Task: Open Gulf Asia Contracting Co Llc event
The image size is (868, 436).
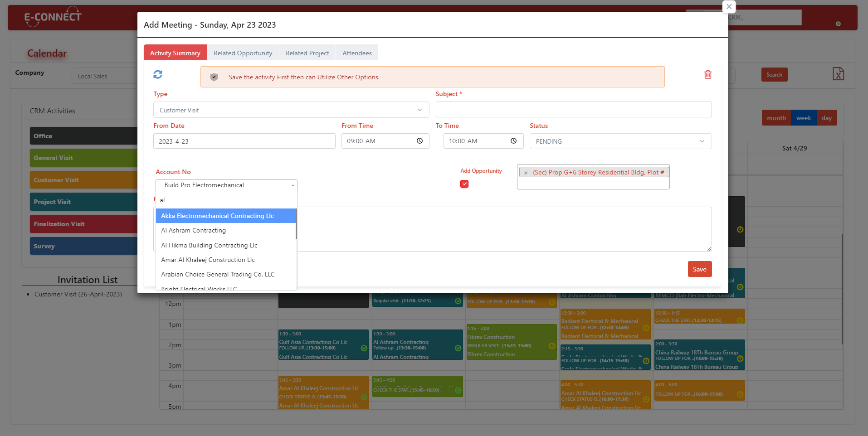Action: (323, 345)
